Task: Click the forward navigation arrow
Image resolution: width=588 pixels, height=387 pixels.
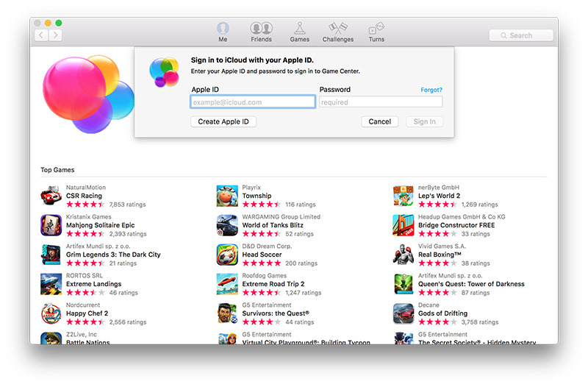Action: [x=55, y=35]
